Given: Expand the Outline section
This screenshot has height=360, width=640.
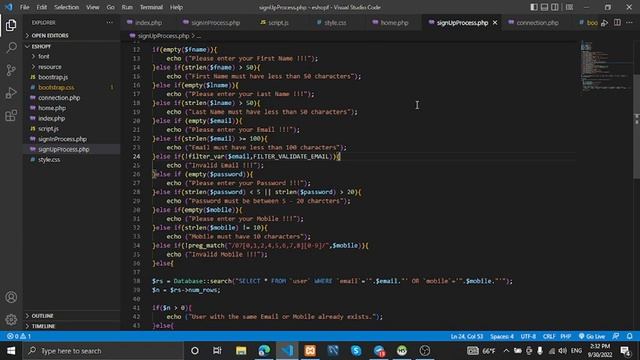Looking at the screenshot, I should click(x=71, y=316).
